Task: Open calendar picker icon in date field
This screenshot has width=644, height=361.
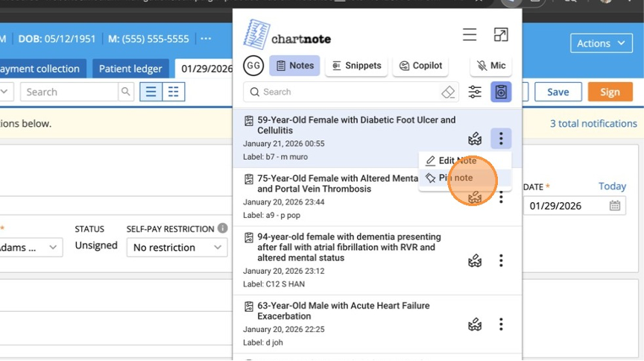Action: point(615,206)
